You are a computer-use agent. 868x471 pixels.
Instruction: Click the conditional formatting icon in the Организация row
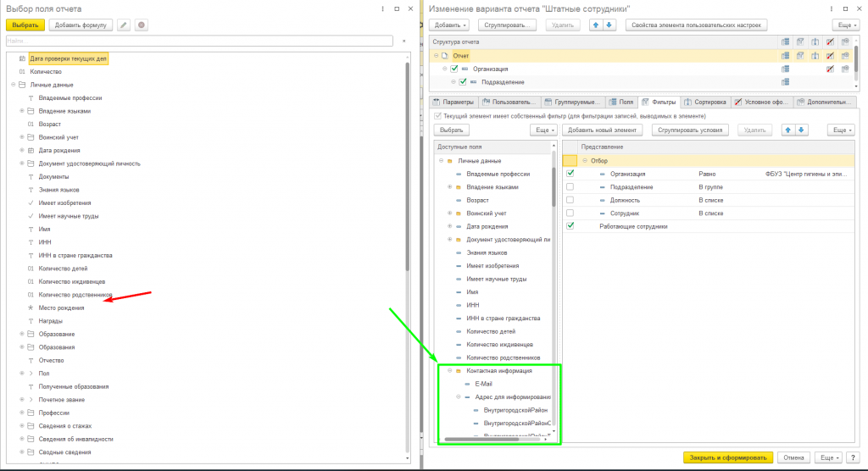830,69
